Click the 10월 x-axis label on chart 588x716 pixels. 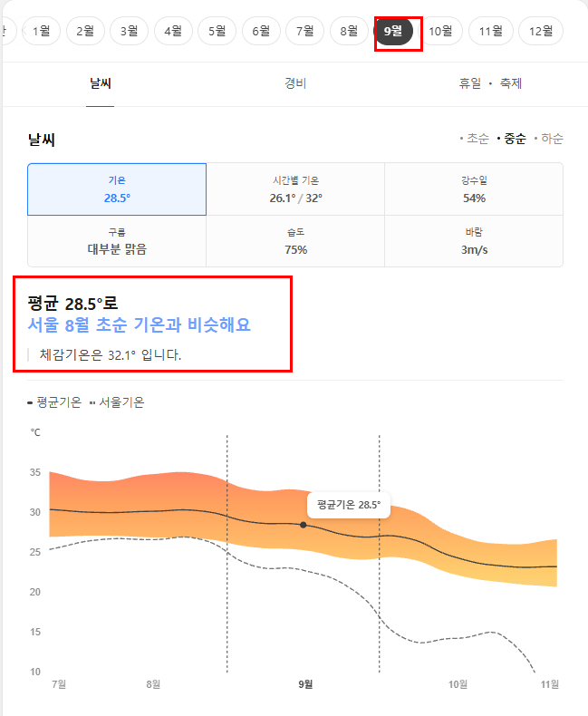pos(458,684)
